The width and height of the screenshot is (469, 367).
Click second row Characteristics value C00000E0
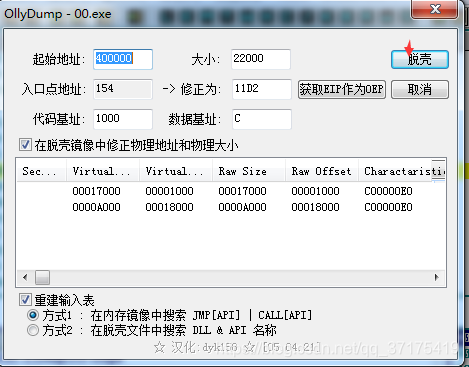coord(388,207)
